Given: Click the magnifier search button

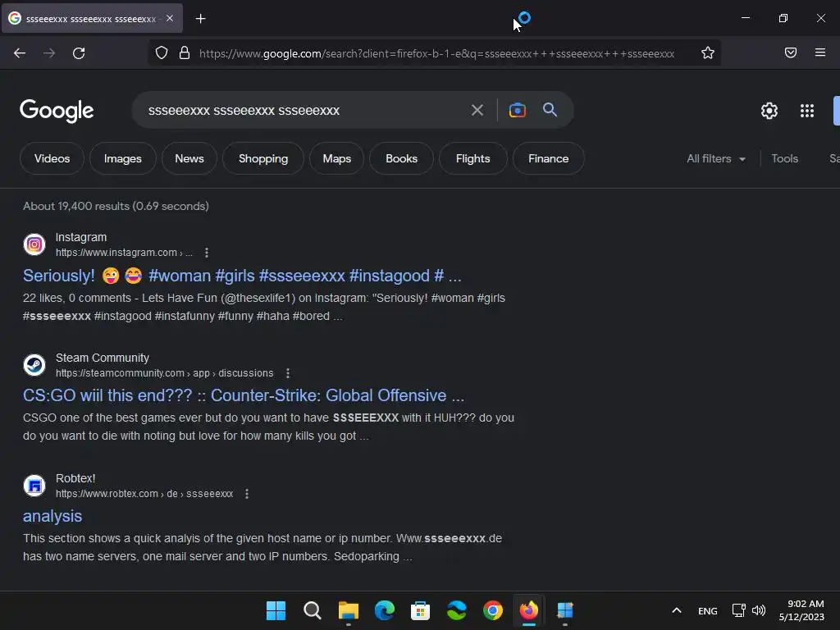Looking at the screenshot, I should tap(550, 110).
